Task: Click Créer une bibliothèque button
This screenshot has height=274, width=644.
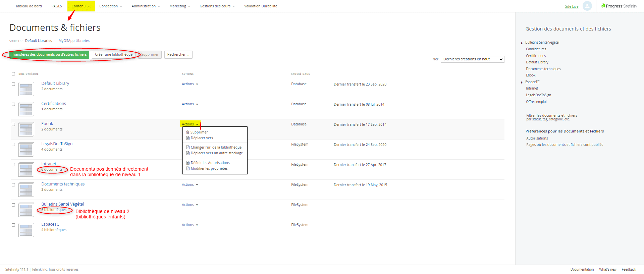Action: [x=114, y=55]
